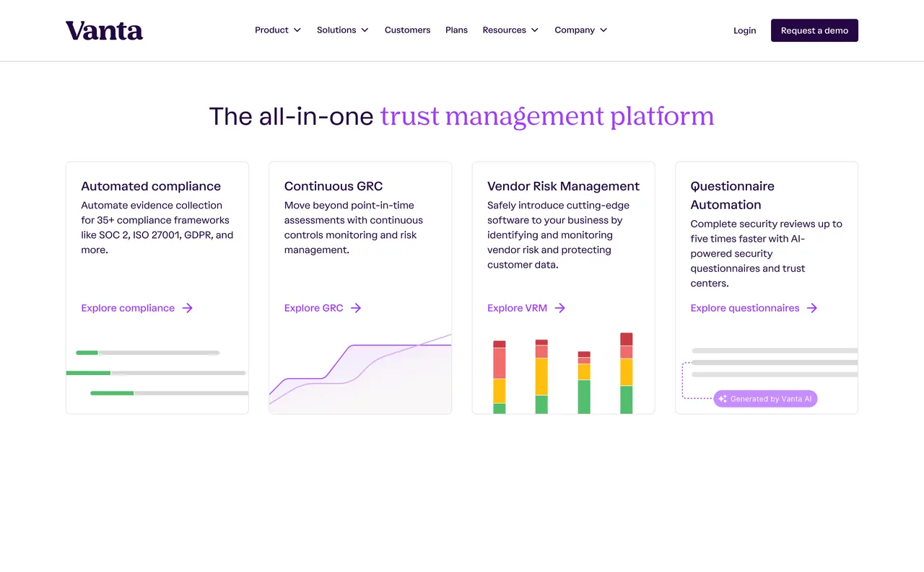Open the Product dropdown
The width and height of the screenshot is (924, 572).
pos(278,30)
